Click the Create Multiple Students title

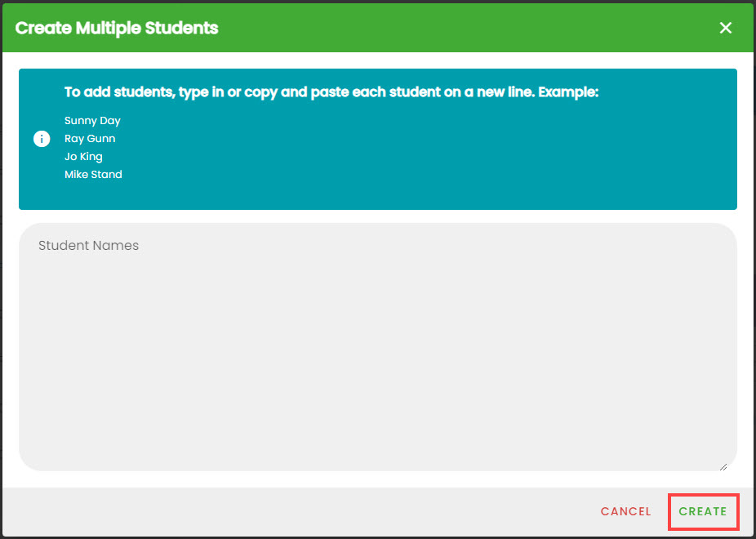point(117,28)
